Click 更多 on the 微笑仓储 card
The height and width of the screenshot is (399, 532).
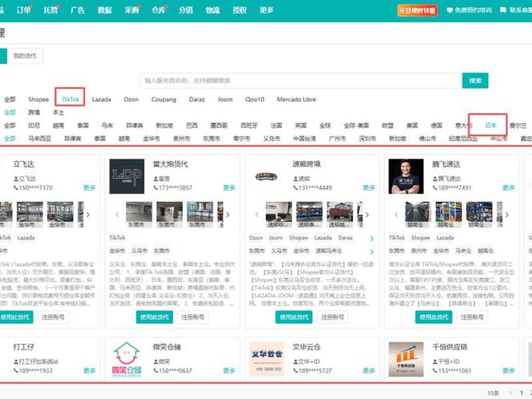coord(229,370)
